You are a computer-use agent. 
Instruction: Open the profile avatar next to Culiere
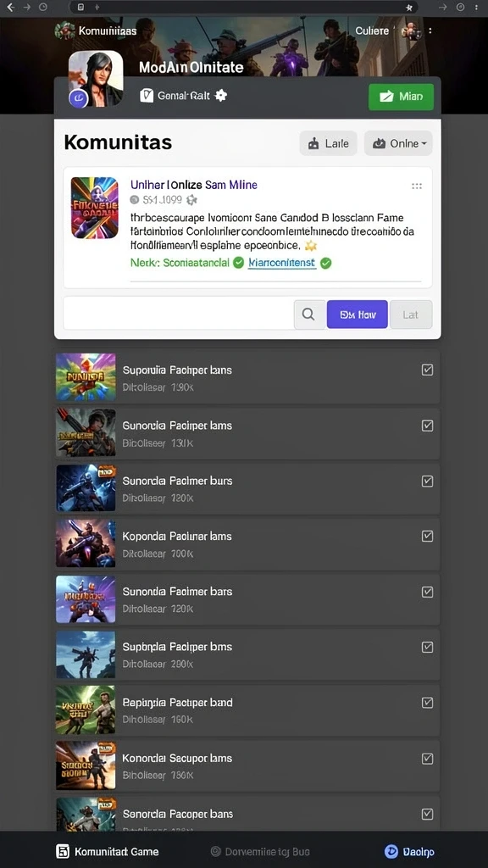[411, 31]
